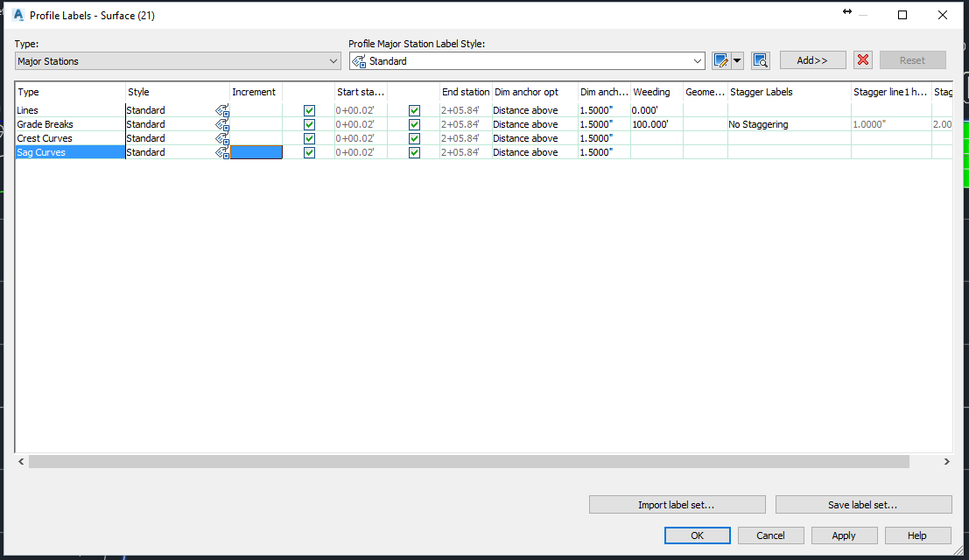Expand the arrow beside edit style icon
Screen dimensions: 969x560
click(737, 60)
